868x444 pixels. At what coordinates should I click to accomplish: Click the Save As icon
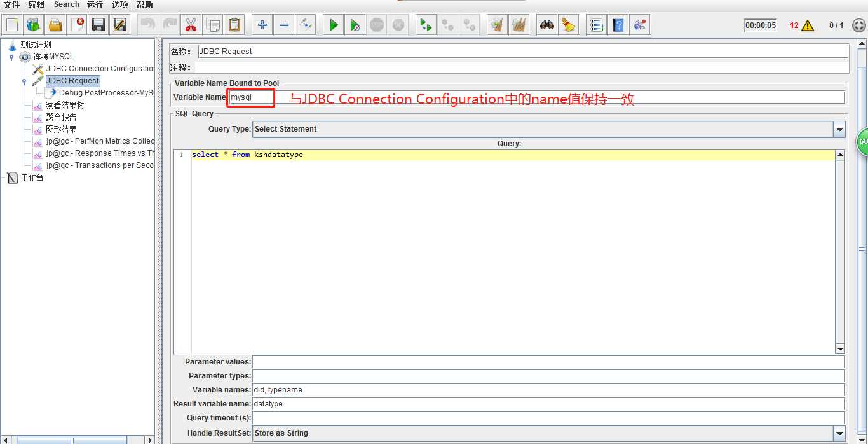click(120, 25)
